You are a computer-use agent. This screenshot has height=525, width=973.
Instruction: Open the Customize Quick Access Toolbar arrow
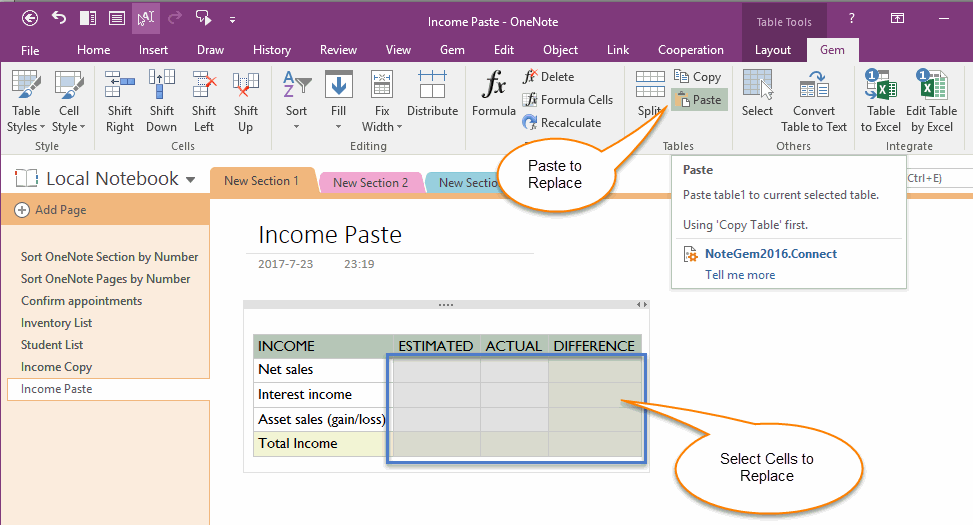click(232, 20)
